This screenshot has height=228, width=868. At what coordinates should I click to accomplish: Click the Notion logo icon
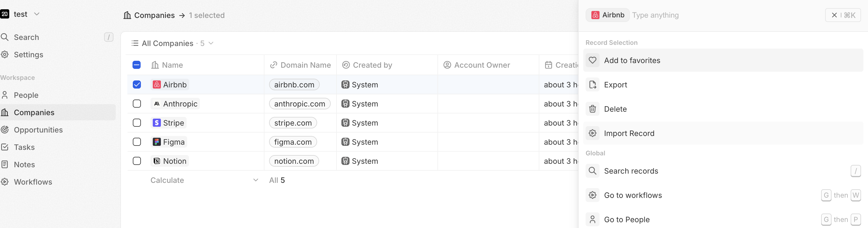click(x=157, y=161)
